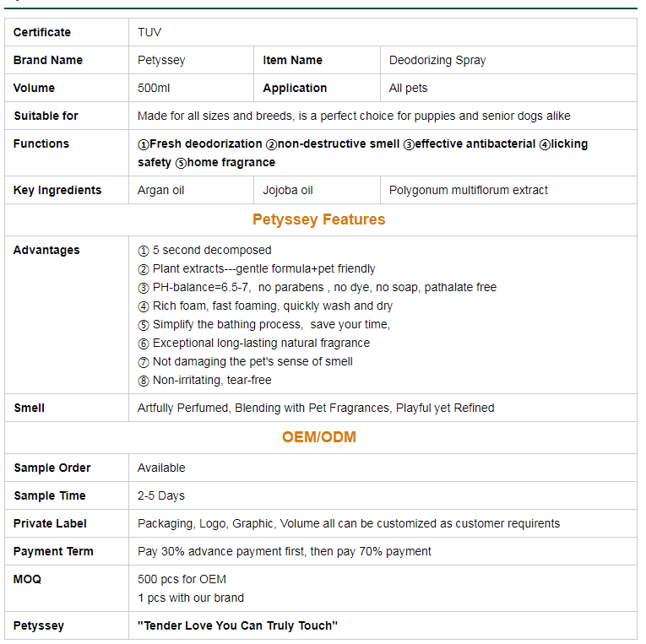Click the 500 pcs for OEM text
Viewport: 646px width, 644px height.
coord(182,579)
